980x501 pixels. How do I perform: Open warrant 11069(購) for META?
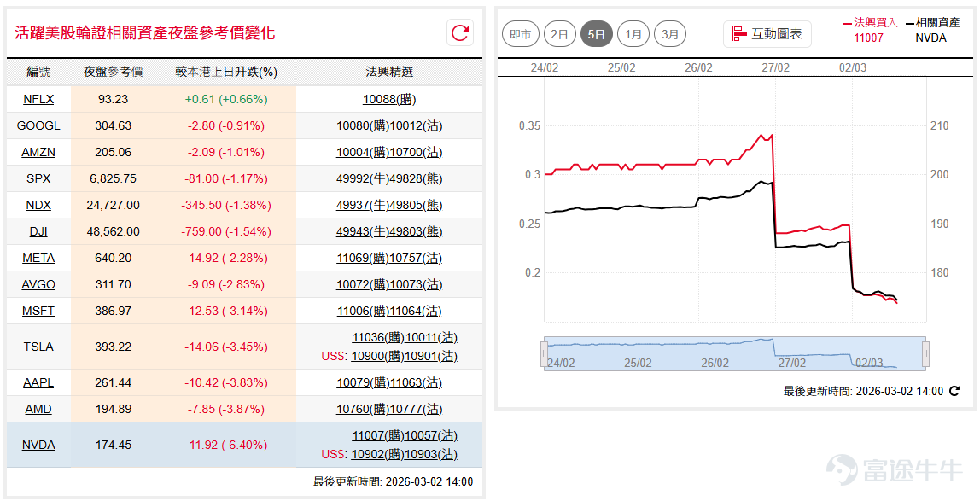[363, 258]
